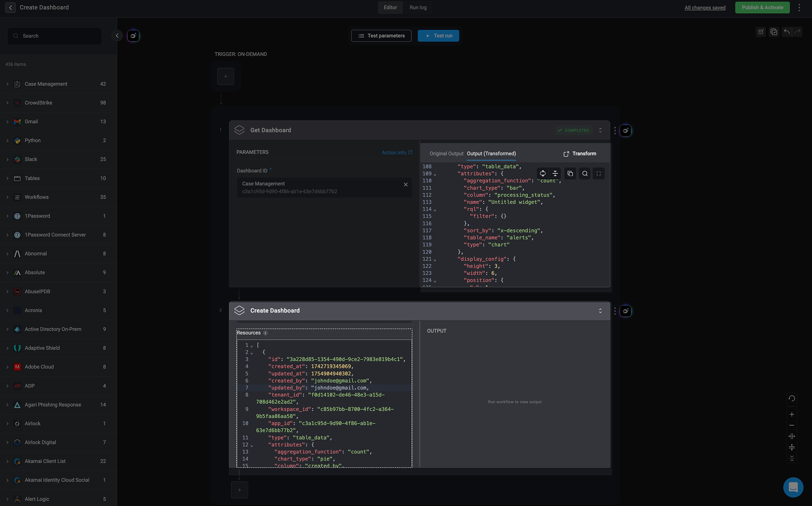Fold the rql block at line 114

pos(434,210)
